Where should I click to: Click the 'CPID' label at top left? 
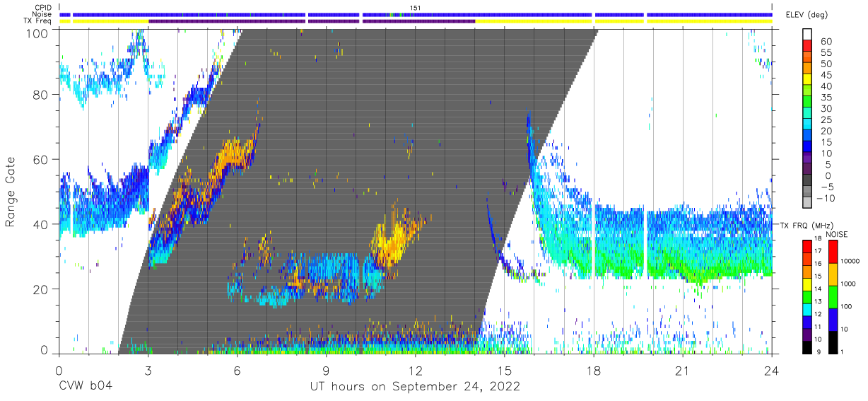point(43,7)
